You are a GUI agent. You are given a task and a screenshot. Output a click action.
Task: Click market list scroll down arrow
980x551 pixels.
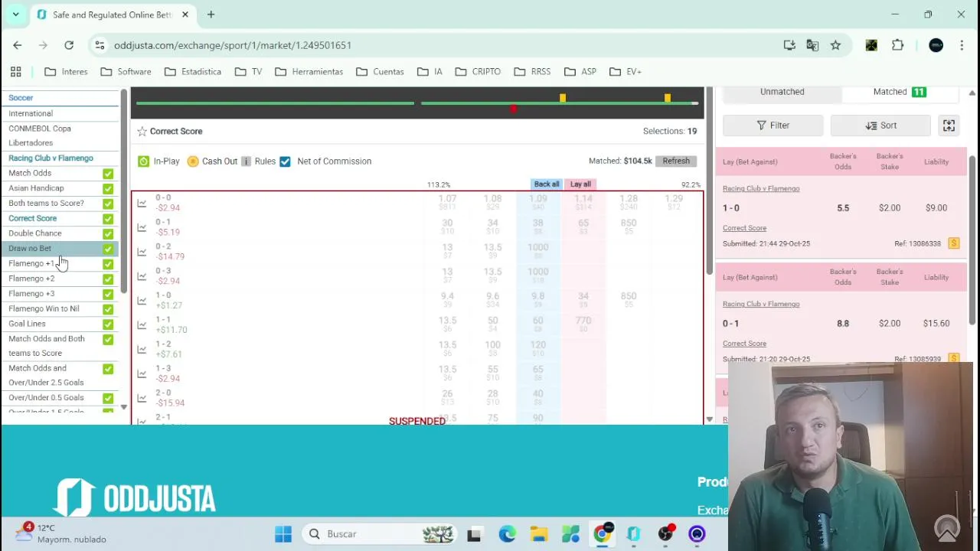point(709,419)
